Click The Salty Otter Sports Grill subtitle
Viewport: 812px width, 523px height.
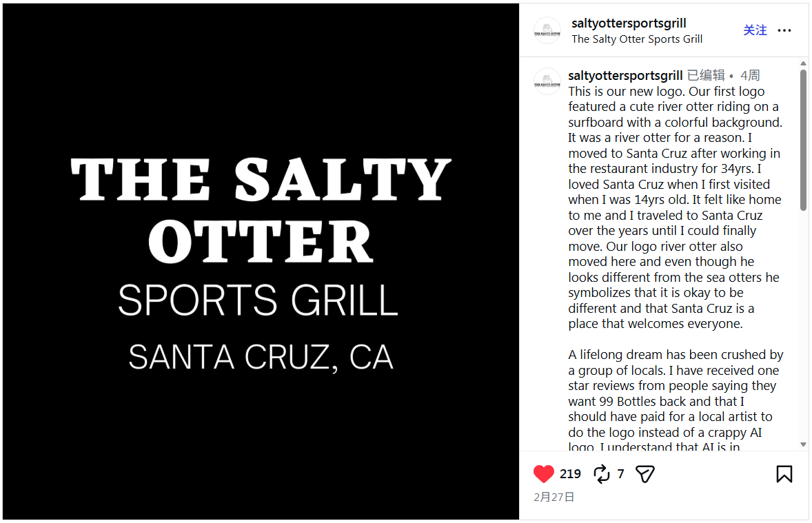click(637, 39)
